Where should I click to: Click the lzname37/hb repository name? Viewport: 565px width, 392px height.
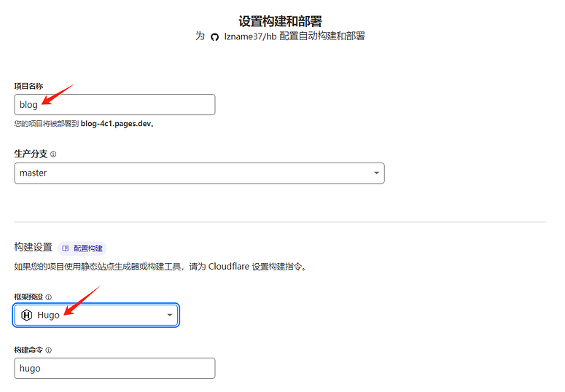pyautogui.click(x=250, y=36)
